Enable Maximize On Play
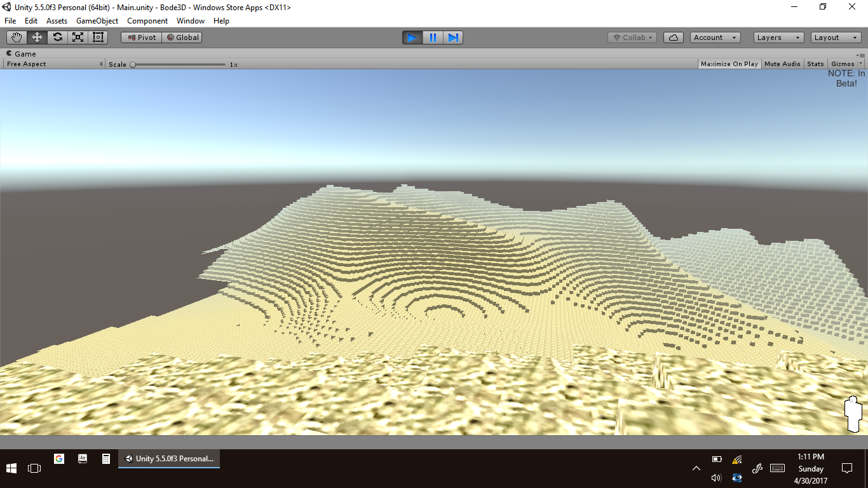The height and width of the screenshot is (488, 868). (x=729, y=64)
